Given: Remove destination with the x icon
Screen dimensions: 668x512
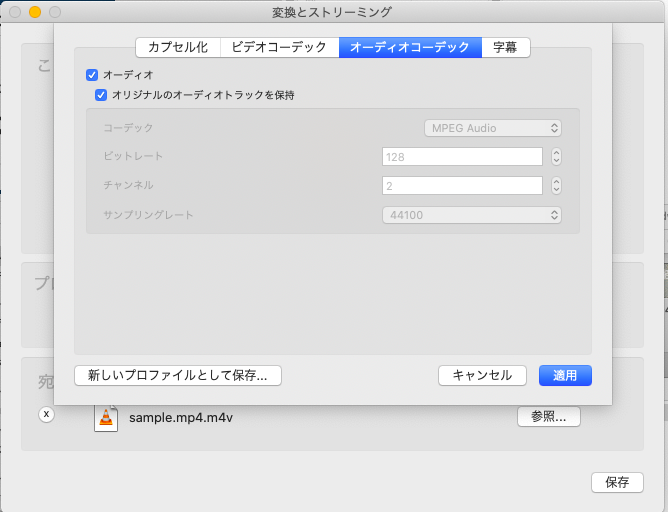Looking at the screenshot, I should click(x=46, y=414).
